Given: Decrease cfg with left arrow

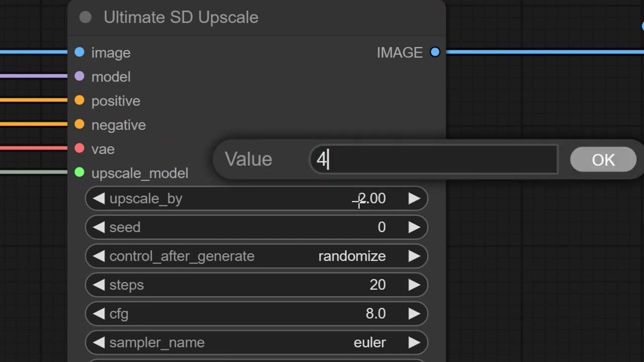Looking at the screenshot, I should (x=99, y=314).
